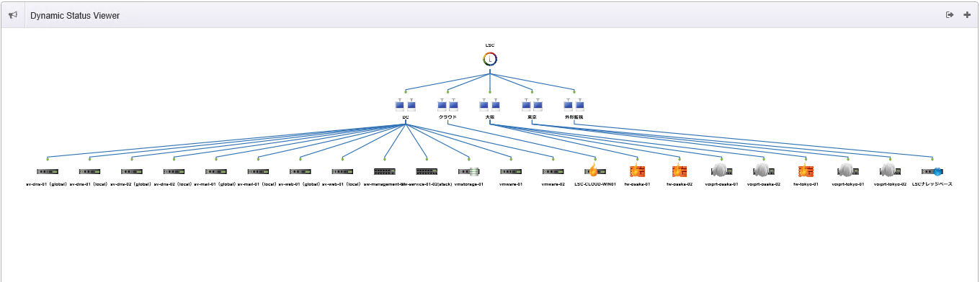Select the 外形監視 group node
The image size is (980, 282).
574,105
